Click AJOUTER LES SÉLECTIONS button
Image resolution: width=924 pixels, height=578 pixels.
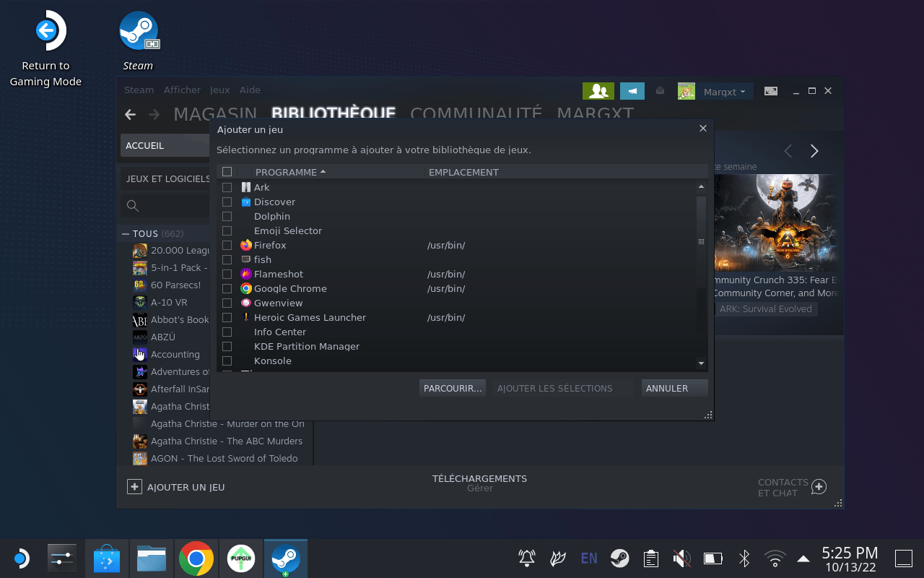pos(562,388)
